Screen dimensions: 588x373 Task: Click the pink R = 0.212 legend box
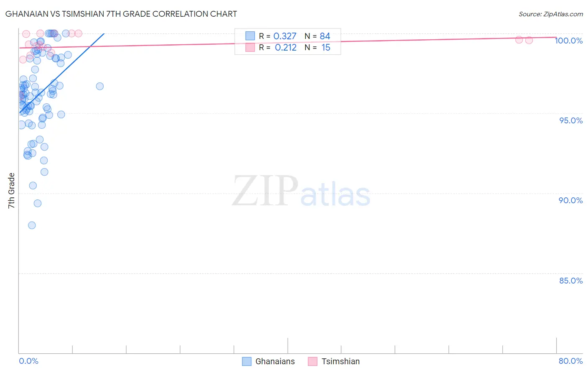pyautogui.click(x=250, y=47)
